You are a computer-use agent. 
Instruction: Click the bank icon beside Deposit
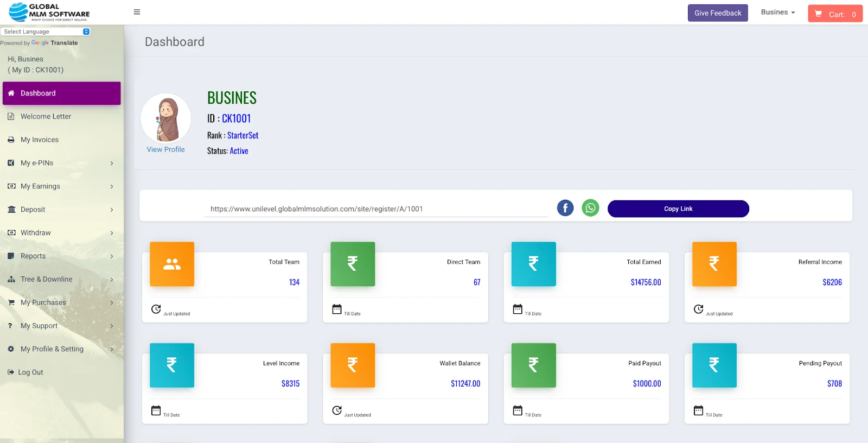11,210
